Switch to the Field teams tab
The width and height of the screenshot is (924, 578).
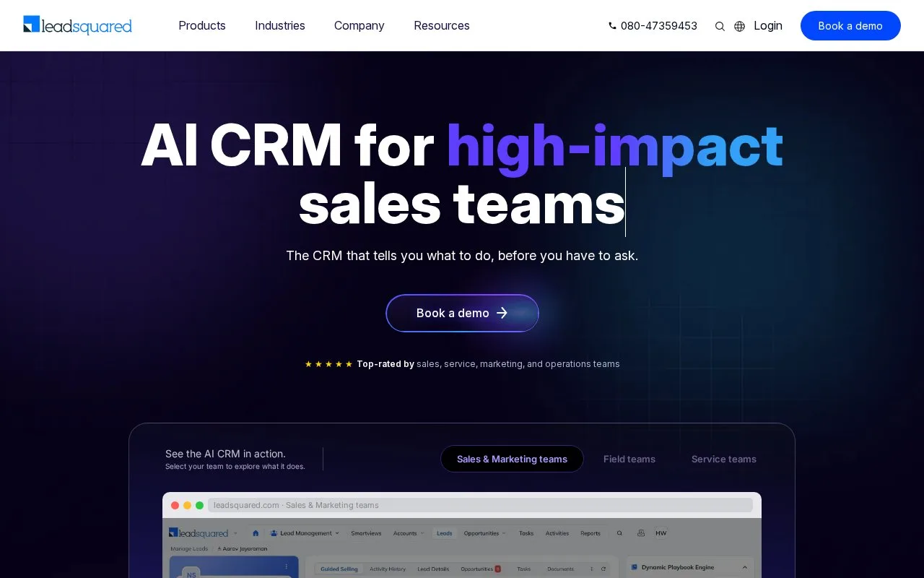click(629, 459)
